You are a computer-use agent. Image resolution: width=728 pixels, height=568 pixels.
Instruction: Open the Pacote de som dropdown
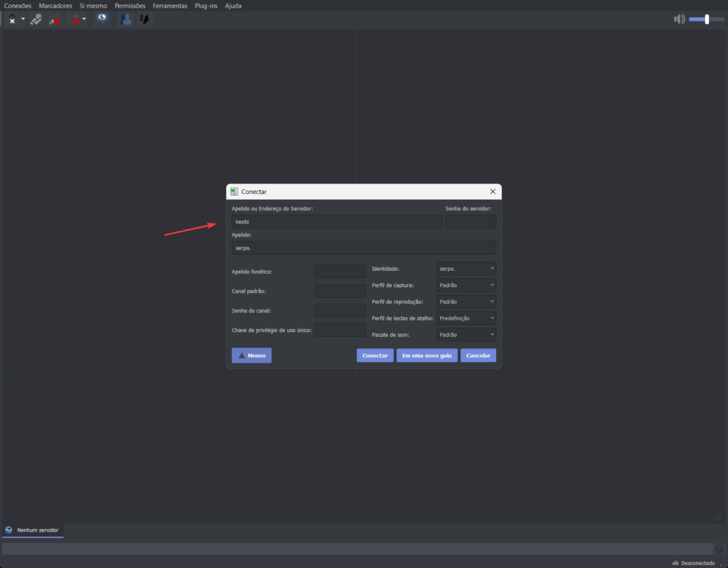click(466, 335)
